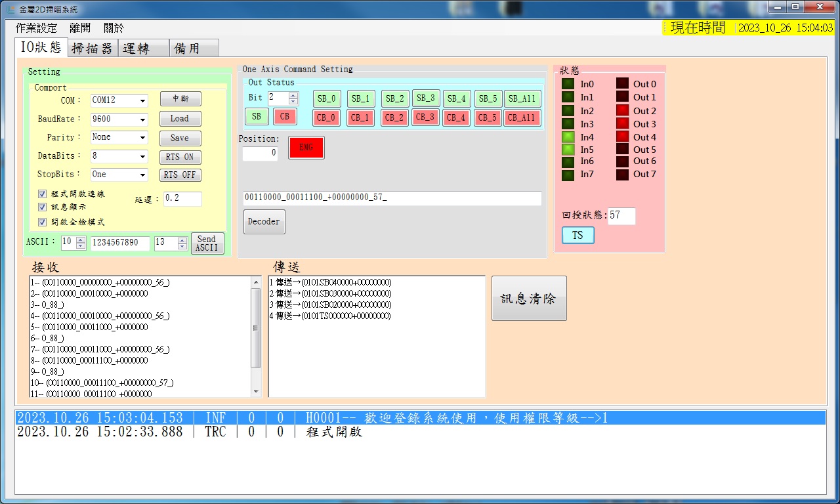Click the red CB button
This screenshot has width=840, height=504.
285,117
